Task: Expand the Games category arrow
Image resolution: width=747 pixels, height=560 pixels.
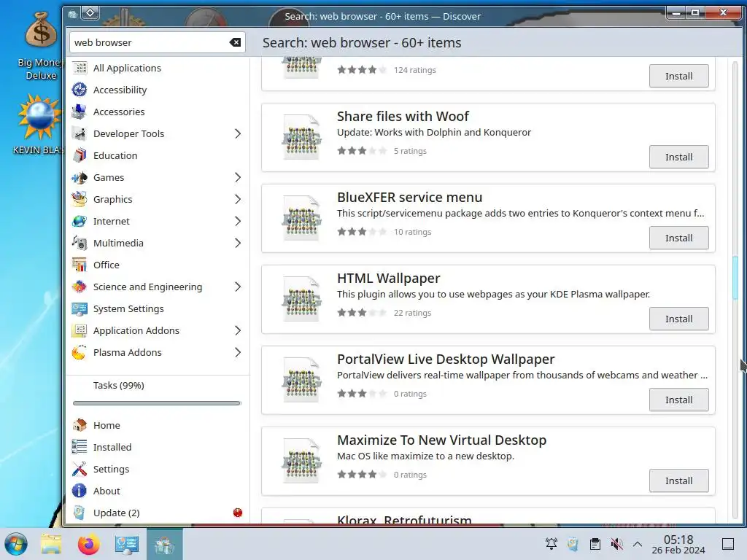Action: (x=238, y=178)
